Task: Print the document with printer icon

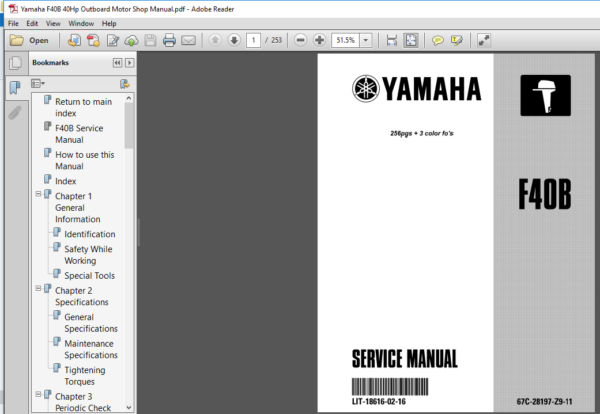Action: [169, 40]
